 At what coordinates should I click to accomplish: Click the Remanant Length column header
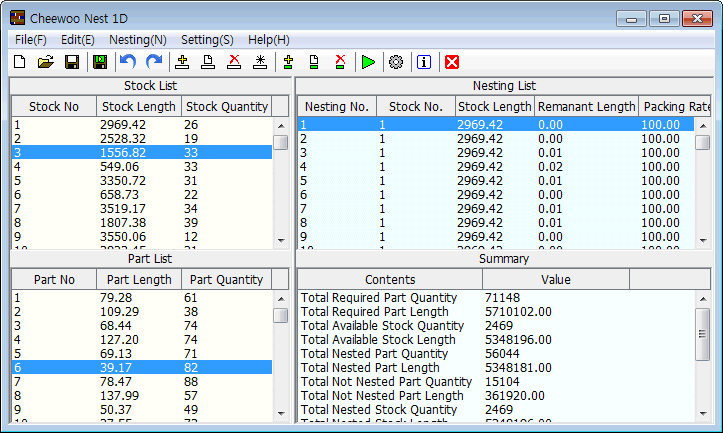click(x=587, y=107)
